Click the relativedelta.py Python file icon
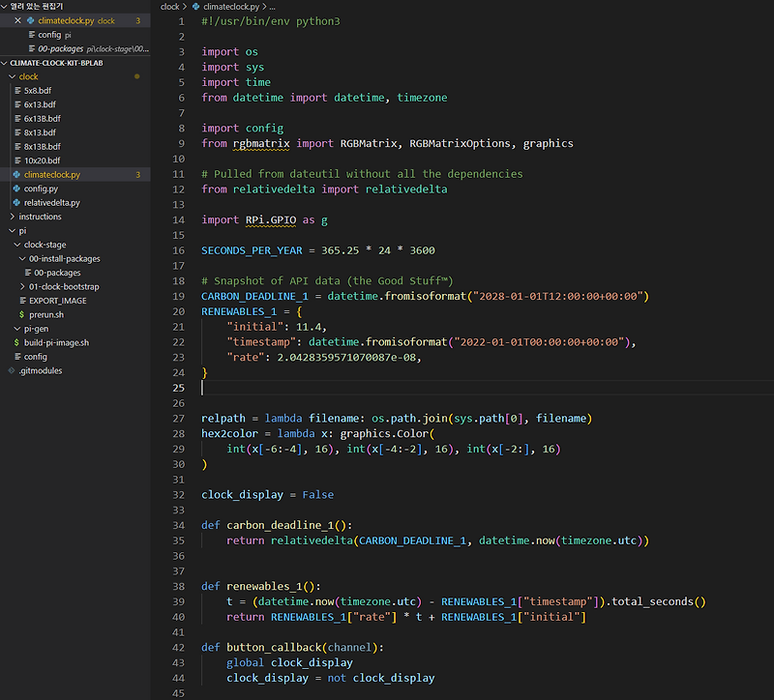Image resolution: width=774 pixels, height=700 pixels. [17, 203]
